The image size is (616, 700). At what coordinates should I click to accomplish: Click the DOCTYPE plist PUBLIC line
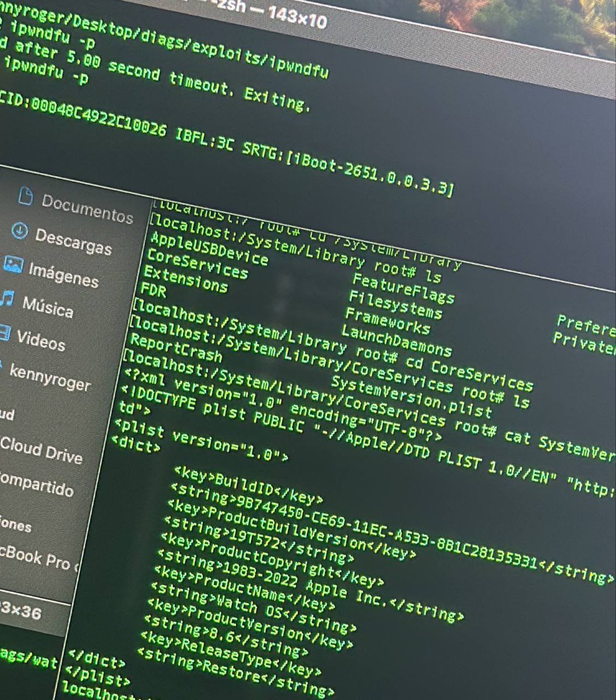[x=367, y=442]
